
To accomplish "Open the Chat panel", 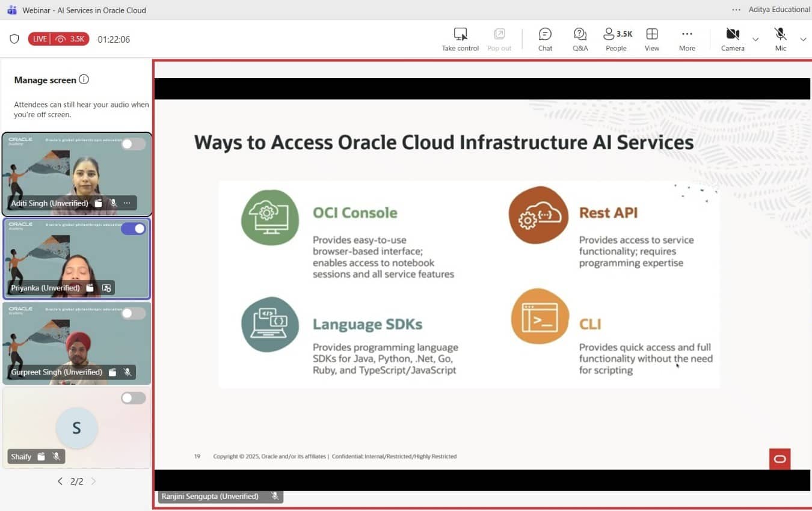I will coord(544,38).
